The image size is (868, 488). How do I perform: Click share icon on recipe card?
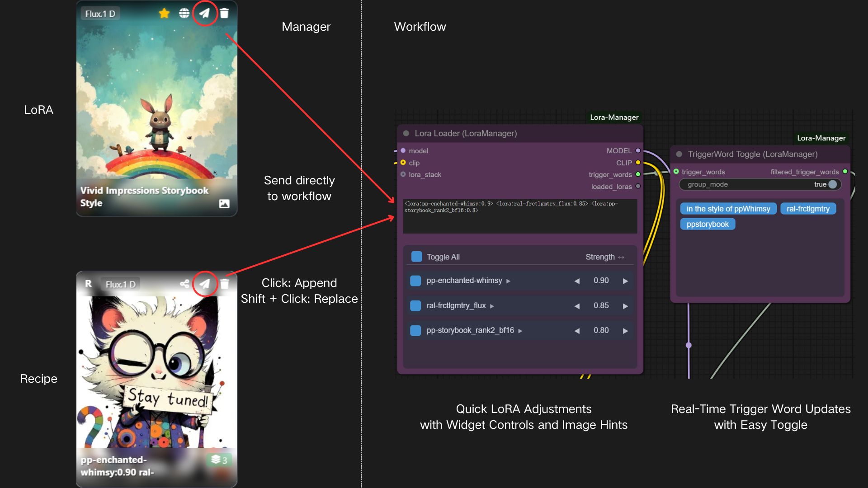(x=184, y=284)
